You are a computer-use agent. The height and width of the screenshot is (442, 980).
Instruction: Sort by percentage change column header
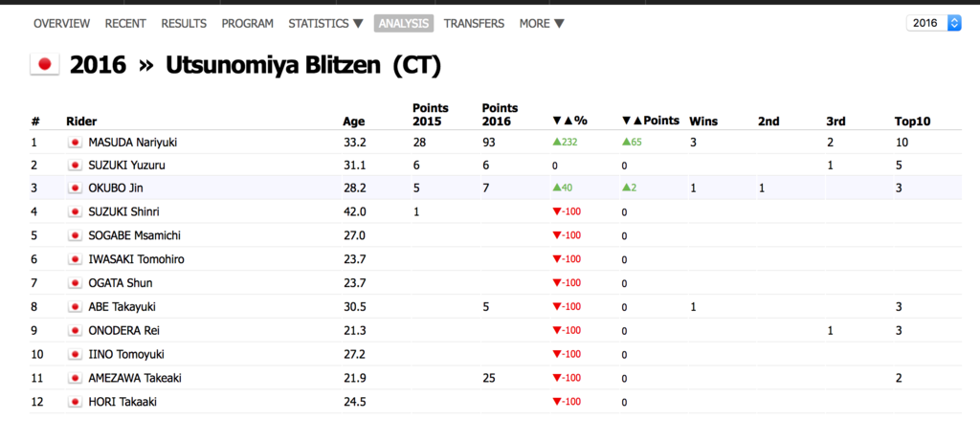[570, 121]
